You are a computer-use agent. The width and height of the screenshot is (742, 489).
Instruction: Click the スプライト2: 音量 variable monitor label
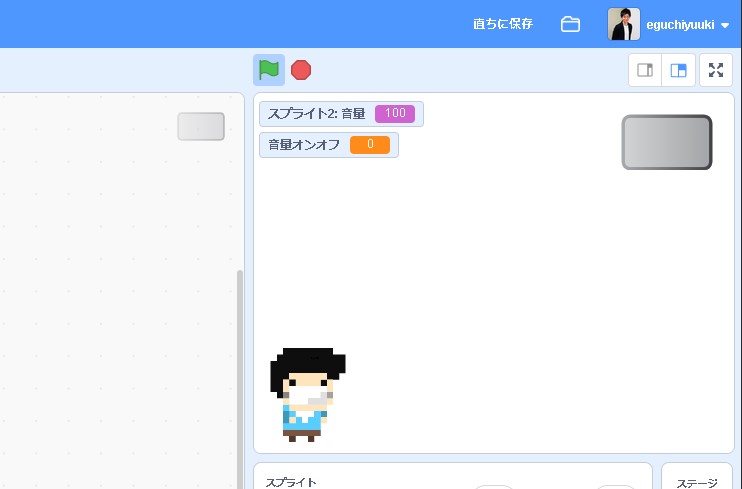pos(316,114)
